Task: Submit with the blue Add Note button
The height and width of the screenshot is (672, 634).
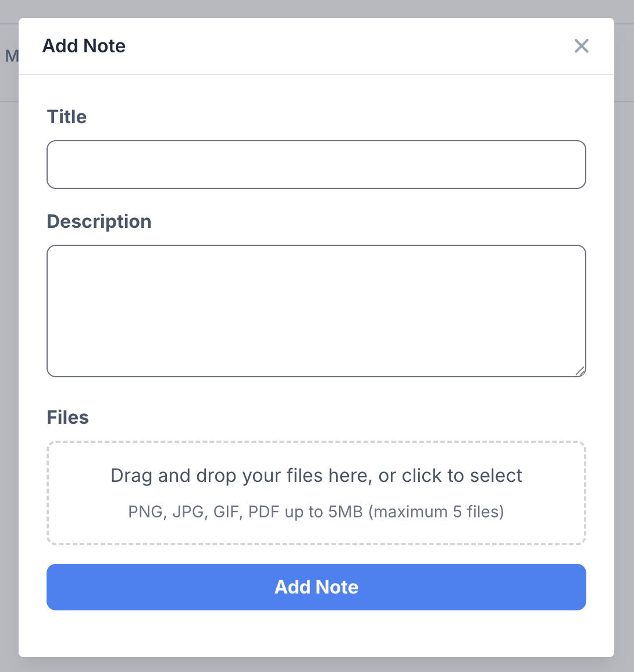Action: (316, 587)
